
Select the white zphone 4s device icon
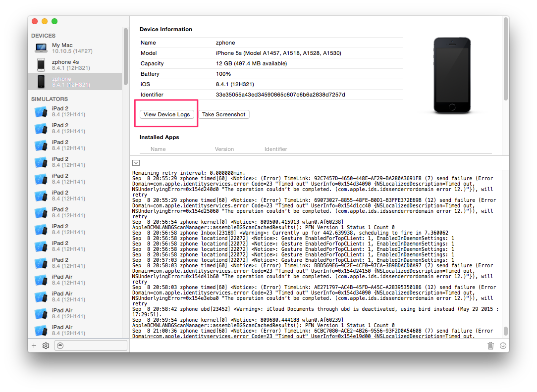coord(41,65)
